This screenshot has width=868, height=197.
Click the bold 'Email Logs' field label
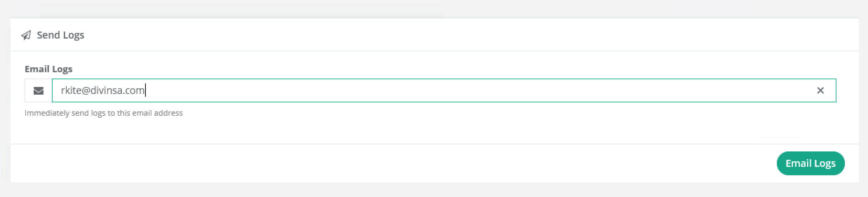(48, 69)
